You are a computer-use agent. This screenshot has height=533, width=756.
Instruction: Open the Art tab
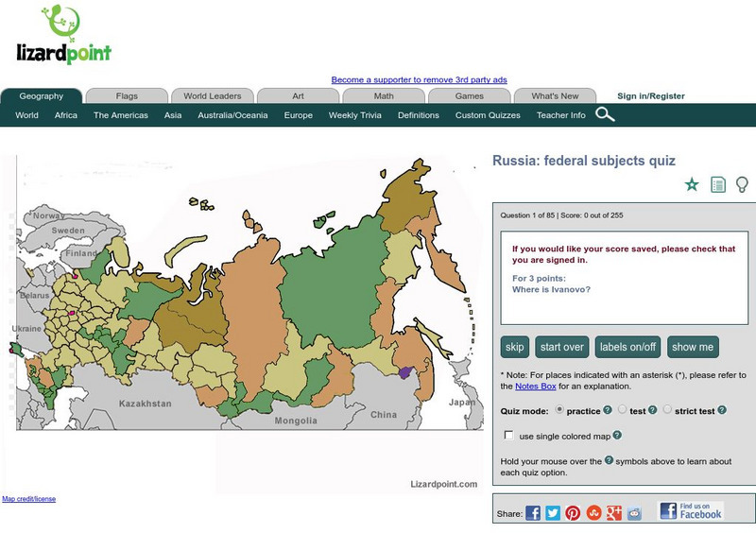(298, 96)
